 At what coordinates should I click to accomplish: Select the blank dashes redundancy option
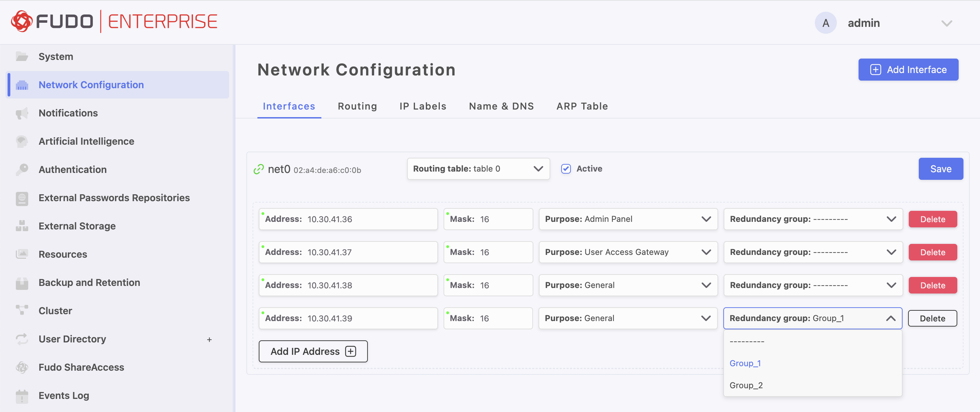coord(813,341)
